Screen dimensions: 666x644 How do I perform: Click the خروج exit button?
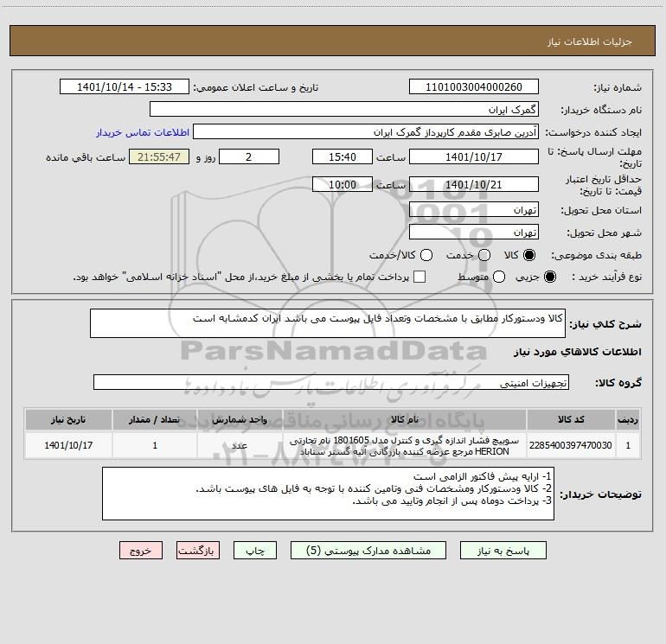141,551
